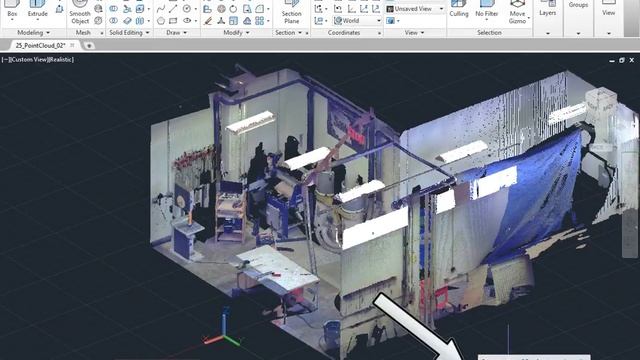Image resolution: width=640 pixels, height=360 pixels.
Task: Click the Groups panel button
Action: point(578,5)
